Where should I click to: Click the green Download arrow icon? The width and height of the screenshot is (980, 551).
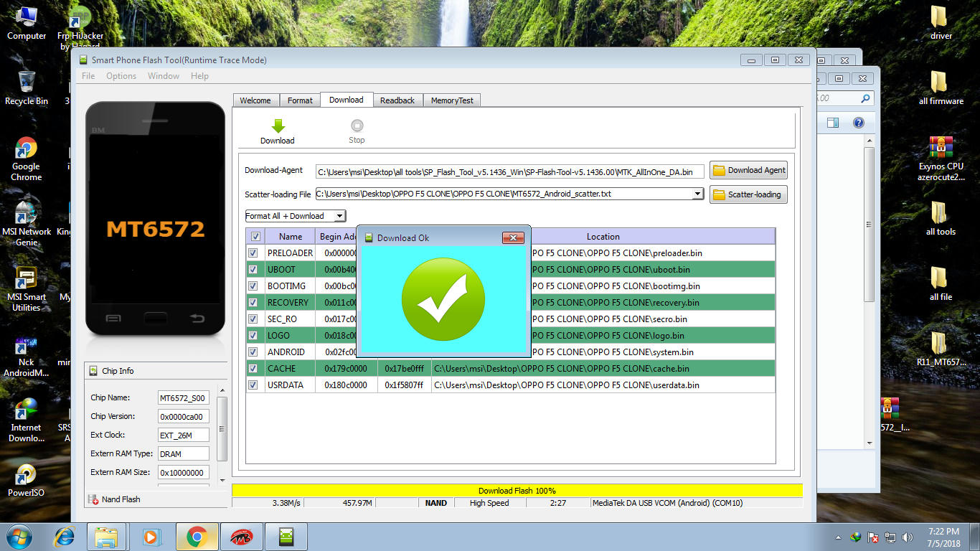277,126
